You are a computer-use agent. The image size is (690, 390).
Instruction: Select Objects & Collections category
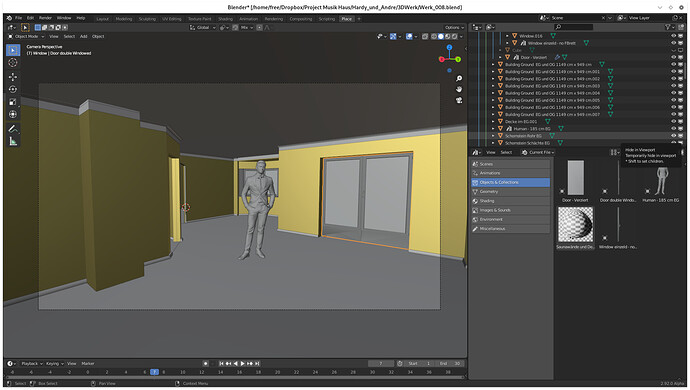coord(510,182)
